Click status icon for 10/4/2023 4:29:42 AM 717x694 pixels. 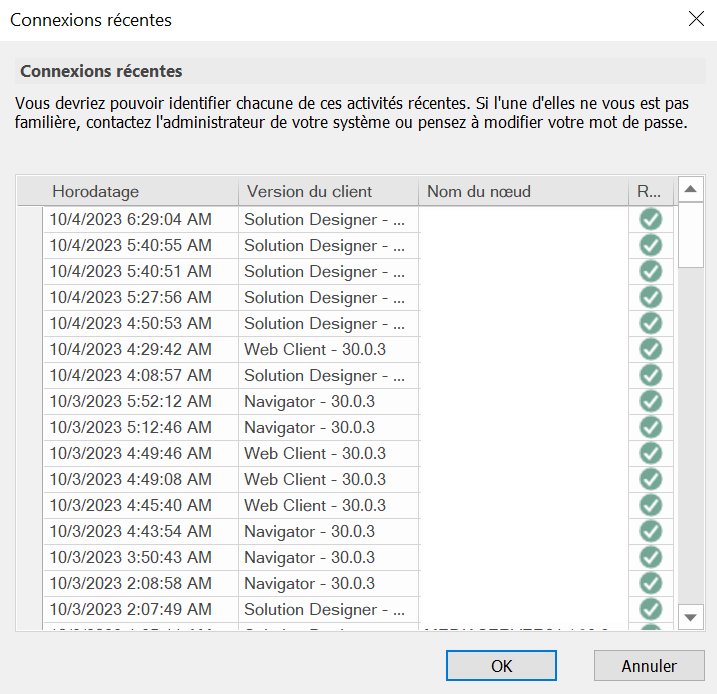tap(651, 350)
